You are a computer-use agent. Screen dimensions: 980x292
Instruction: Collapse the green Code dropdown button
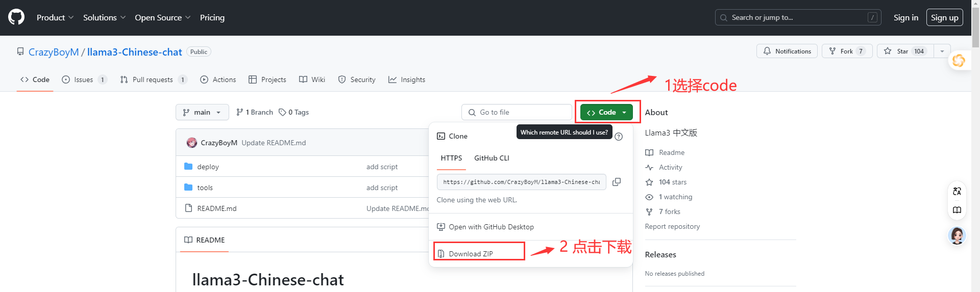606,112
